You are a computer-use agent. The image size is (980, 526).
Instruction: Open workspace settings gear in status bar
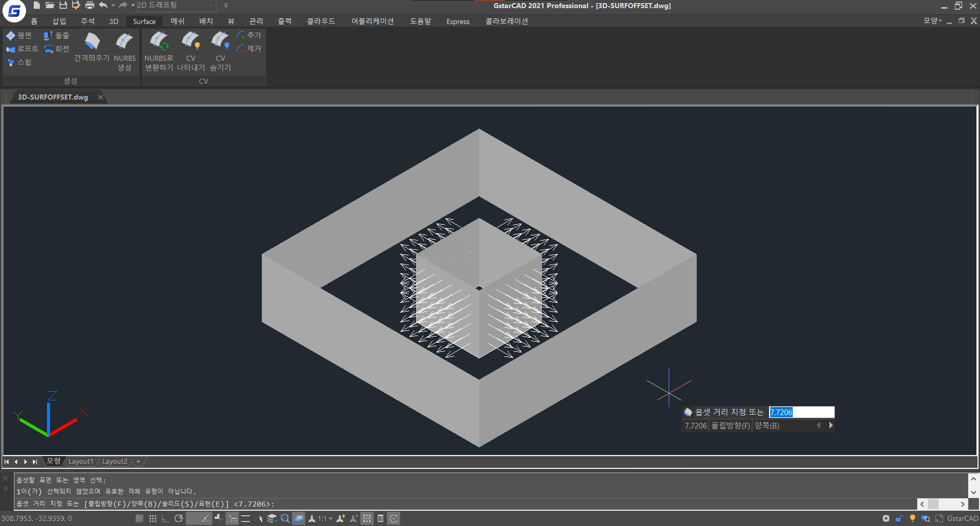coord(886,518)
